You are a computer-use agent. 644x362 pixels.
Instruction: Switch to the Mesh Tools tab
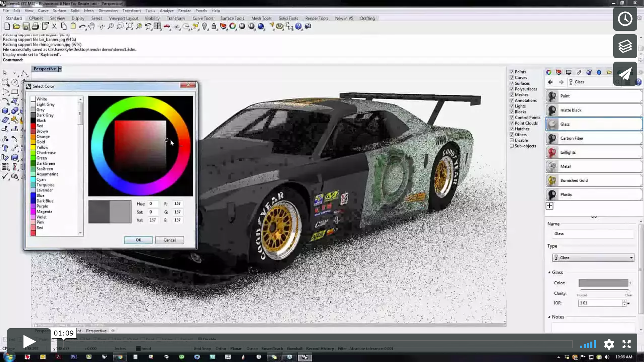click(x=261, y=18)
